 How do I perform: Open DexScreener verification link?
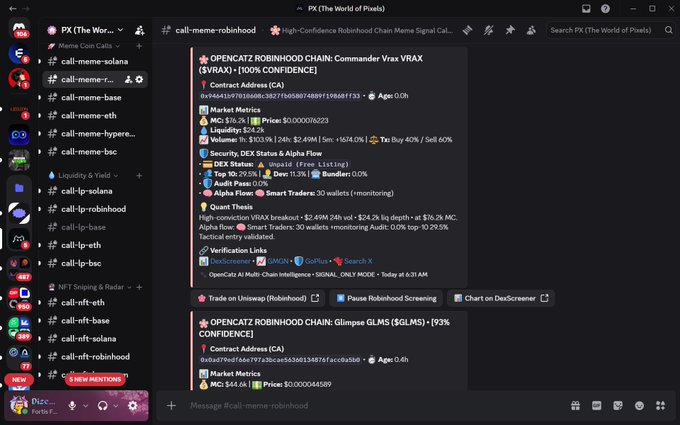230,261
